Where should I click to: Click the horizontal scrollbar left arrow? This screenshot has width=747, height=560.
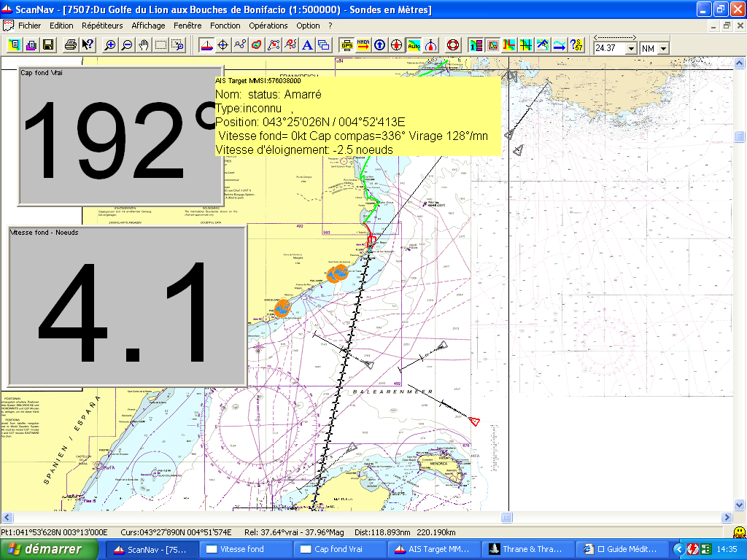[x=7, y=517]
